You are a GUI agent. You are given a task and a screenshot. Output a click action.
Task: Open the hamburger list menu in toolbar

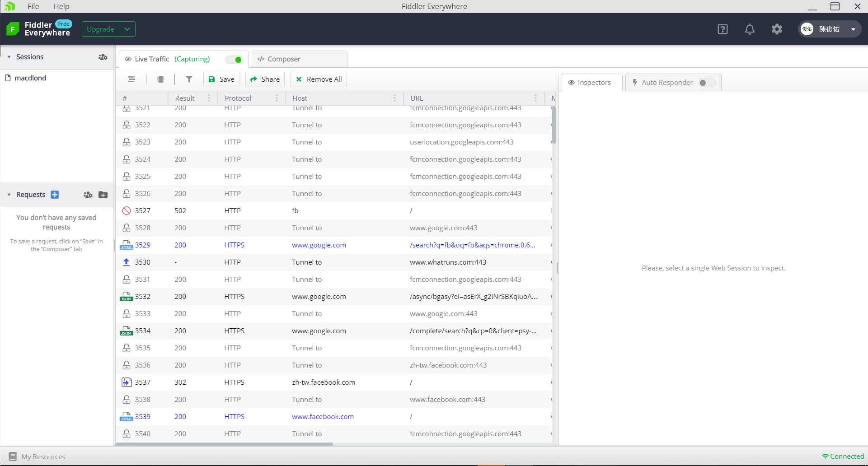coord(131,79)
